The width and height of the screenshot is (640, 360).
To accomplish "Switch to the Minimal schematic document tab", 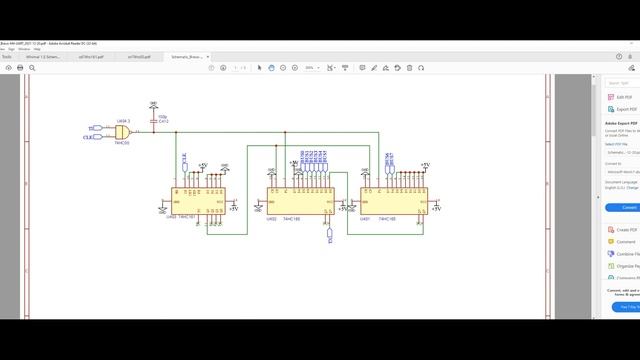I will [42, 57].
